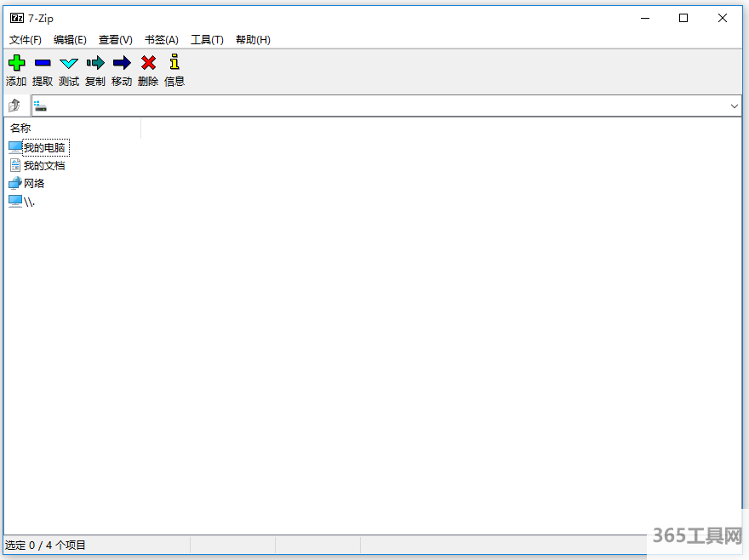Screen dimensions: 749x560
Task: Open the Bookmarks (书签) menu
Action: (x=162, y=40)
